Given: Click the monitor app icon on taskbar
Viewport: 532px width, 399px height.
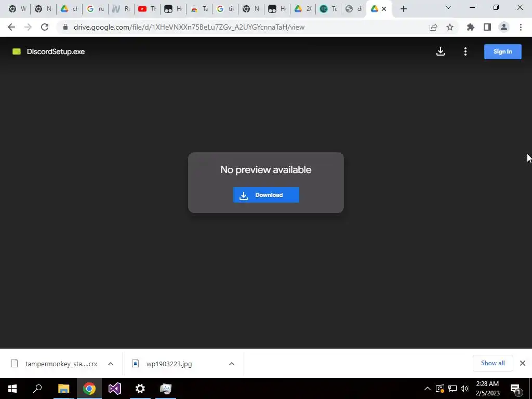Looking at the screenshot, I should [166, 389].
